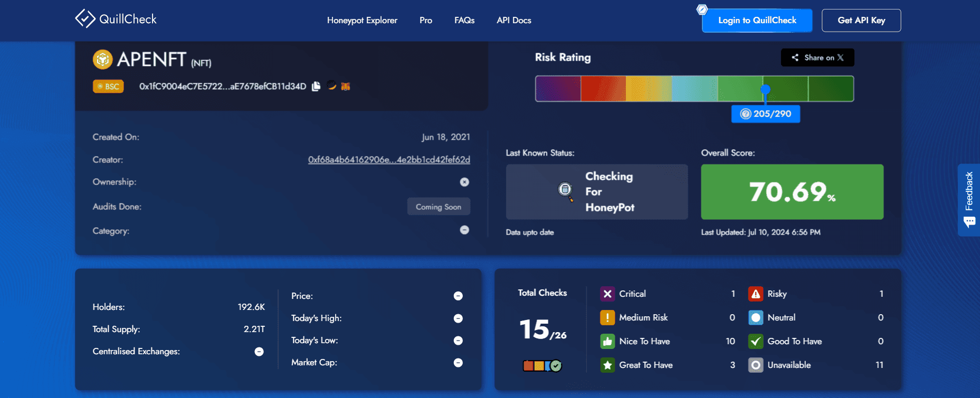Image resolution: width=980 pixels, height=398 pixels.
Task: Click the Share on X button
Action: click(817, 57)
